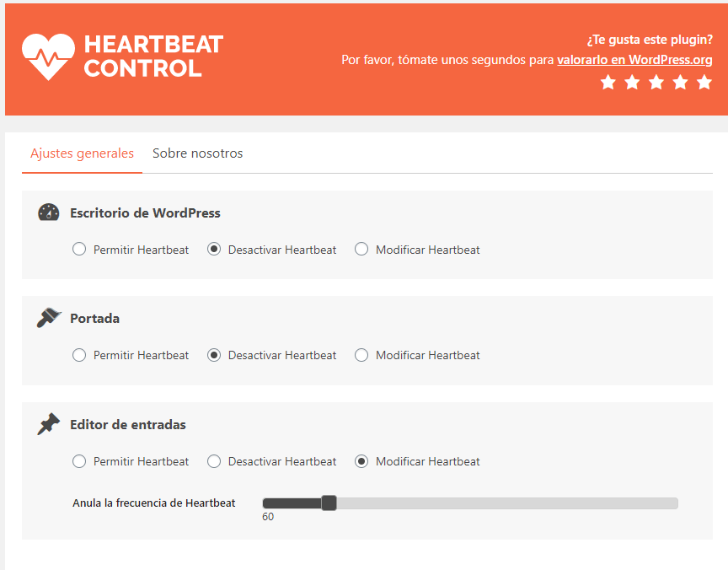
Task: Click the pushpin icon beside Editor de entradas
Action: click(x=48, y=423)
